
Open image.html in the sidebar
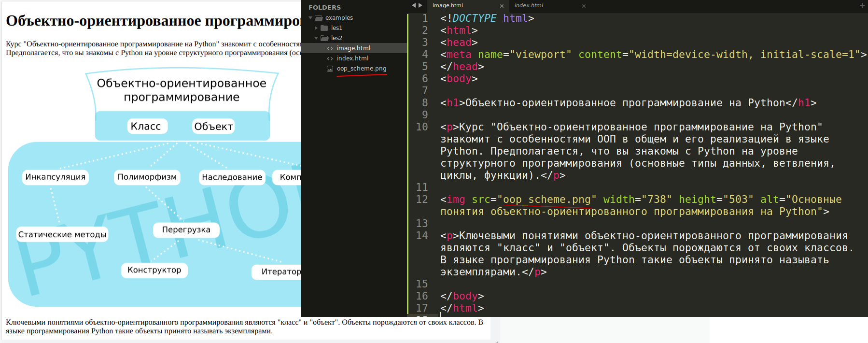coord(354,48)
